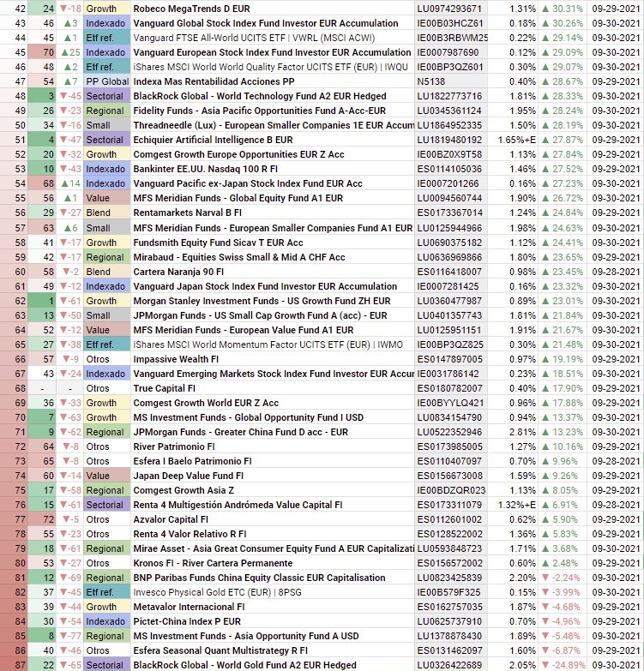Select the PP Global category cell

click(x=107, y=81)
